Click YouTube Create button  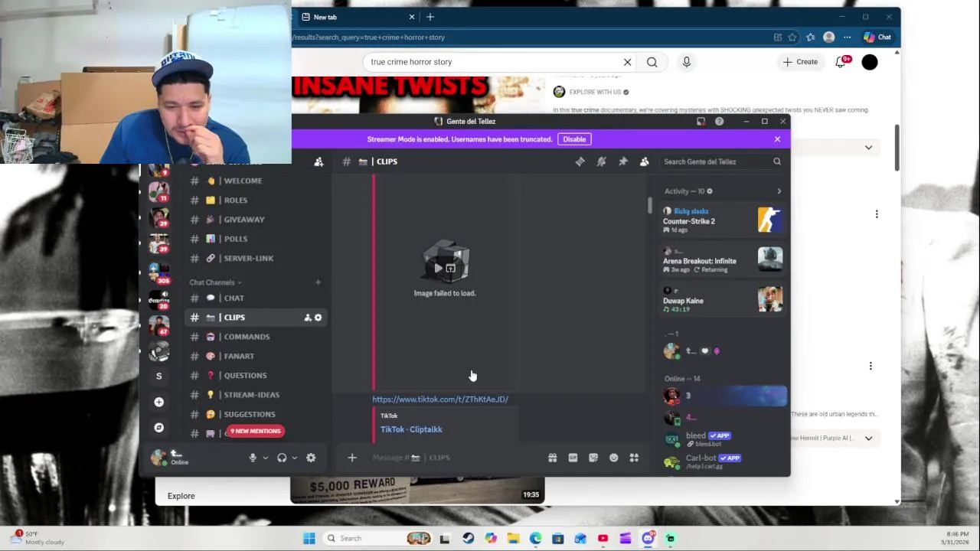[800, 62]
